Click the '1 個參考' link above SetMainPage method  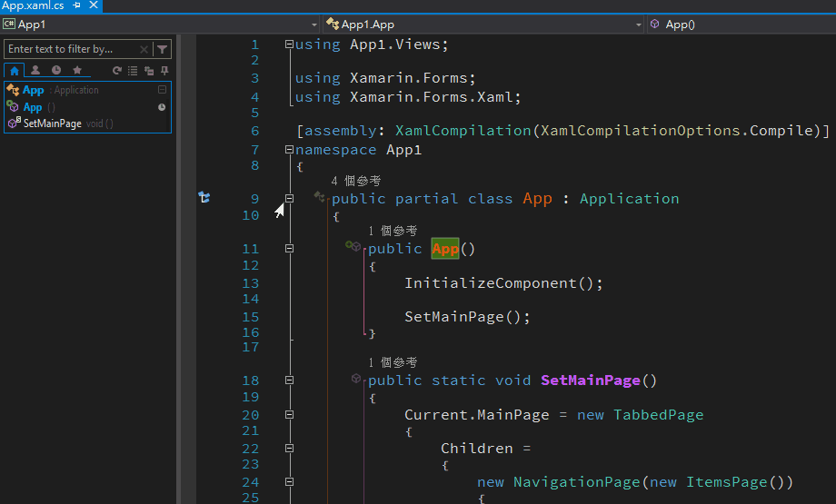(x=393, y=362)
